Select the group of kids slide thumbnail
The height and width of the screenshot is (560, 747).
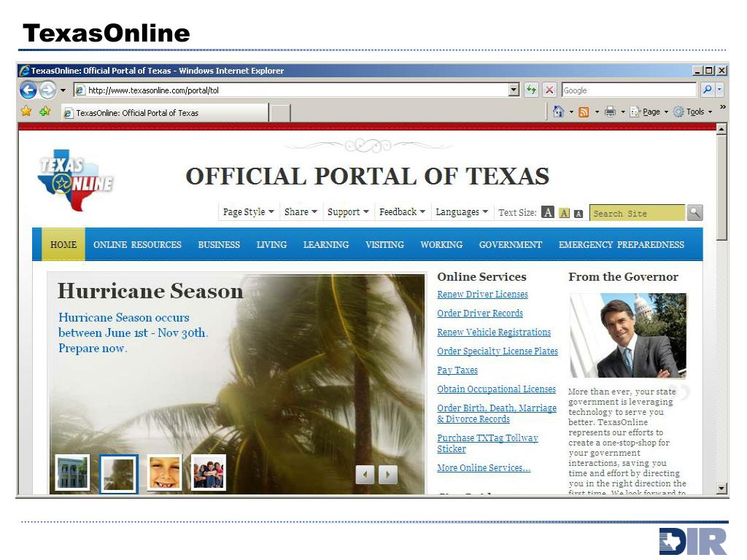208,472
